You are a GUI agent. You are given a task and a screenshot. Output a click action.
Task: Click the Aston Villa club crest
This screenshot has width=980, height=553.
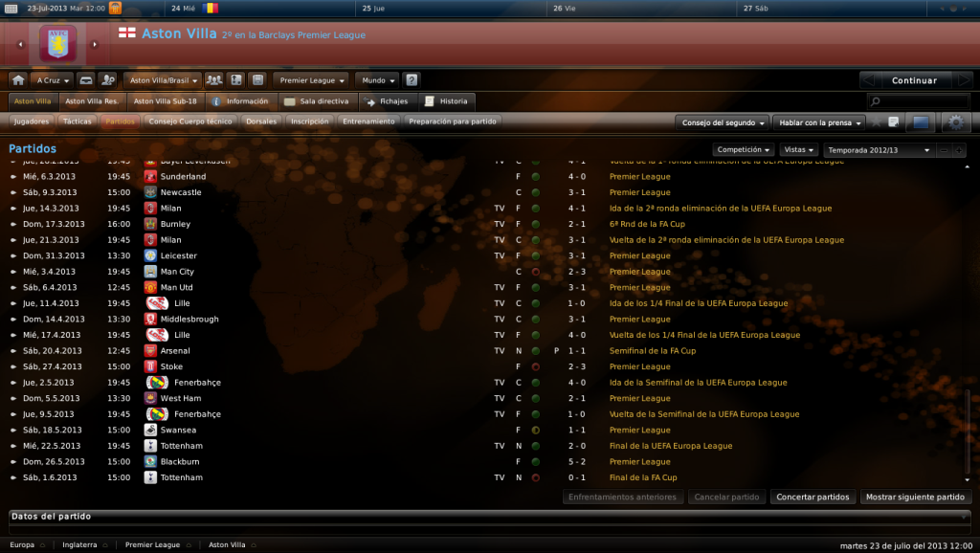57,44
